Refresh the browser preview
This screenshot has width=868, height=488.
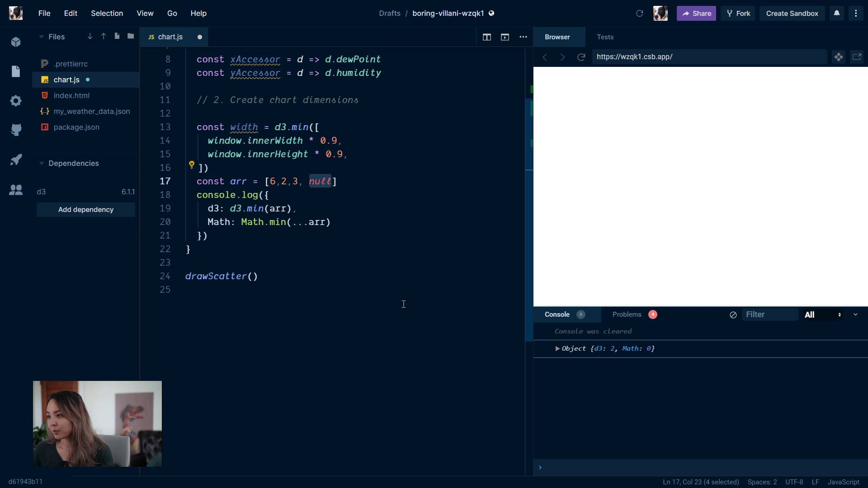(x=582, y=57)
